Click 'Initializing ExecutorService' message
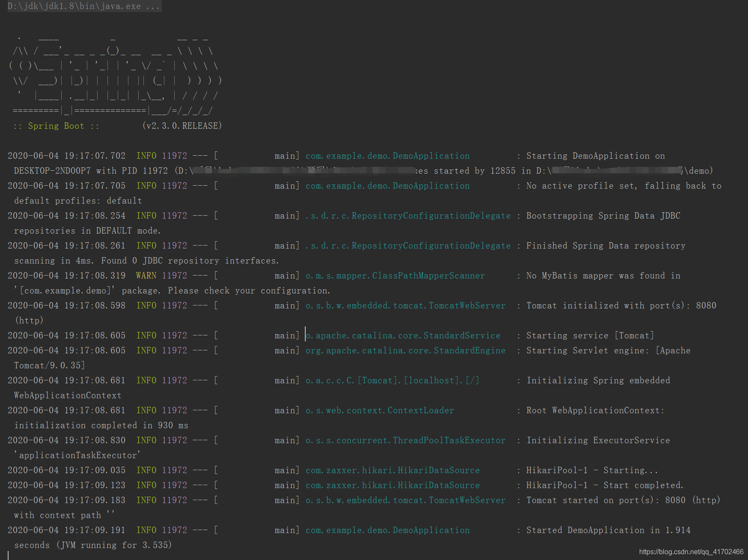This screenshot has height=560, width=748. pyautogui.click(x=598, y=440)
